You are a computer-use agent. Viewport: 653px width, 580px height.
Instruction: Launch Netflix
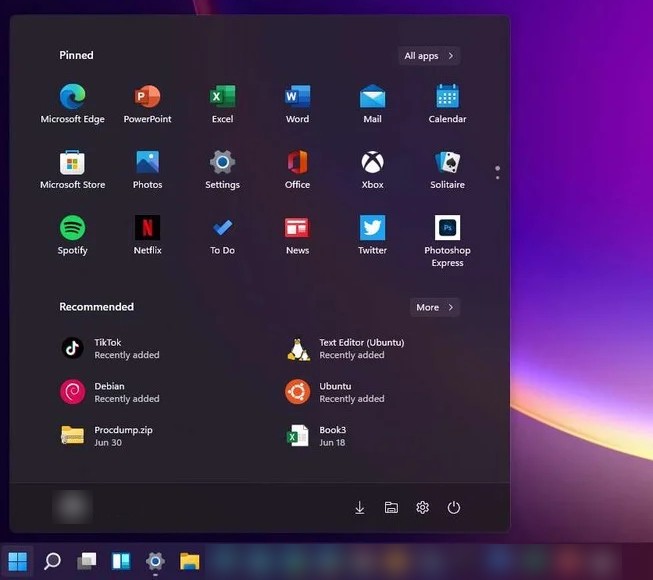point(147,235)
